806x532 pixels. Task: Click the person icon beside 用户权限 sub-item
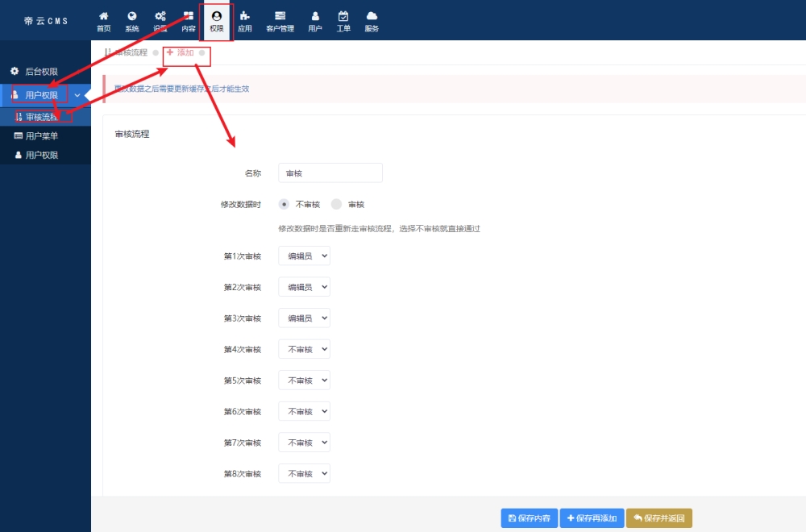coord(18,155)
